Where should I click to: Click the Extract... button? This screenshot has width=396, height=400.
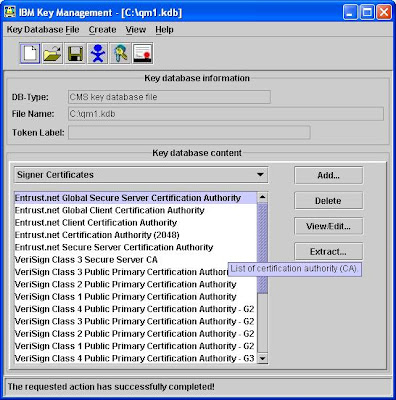(x=328, y=251)
